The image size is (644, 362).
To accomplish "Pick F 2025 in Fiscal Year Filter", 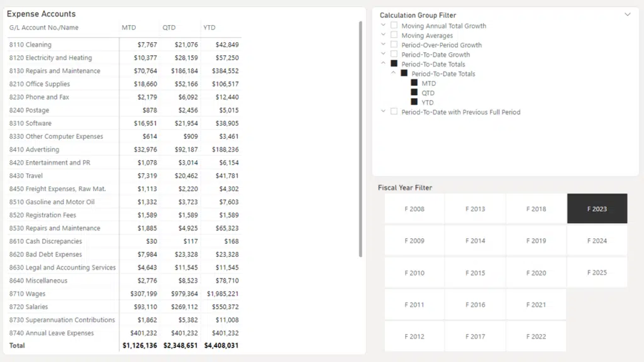I will 597,273.
